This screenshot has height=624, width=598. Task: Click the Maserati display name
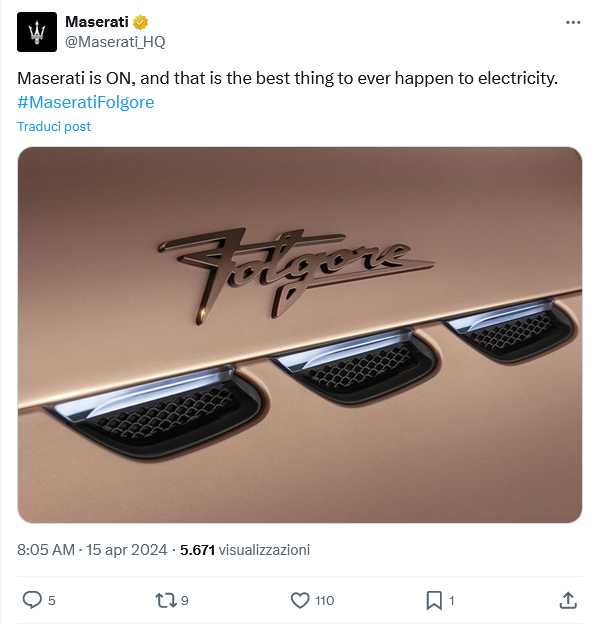(97, 22)
